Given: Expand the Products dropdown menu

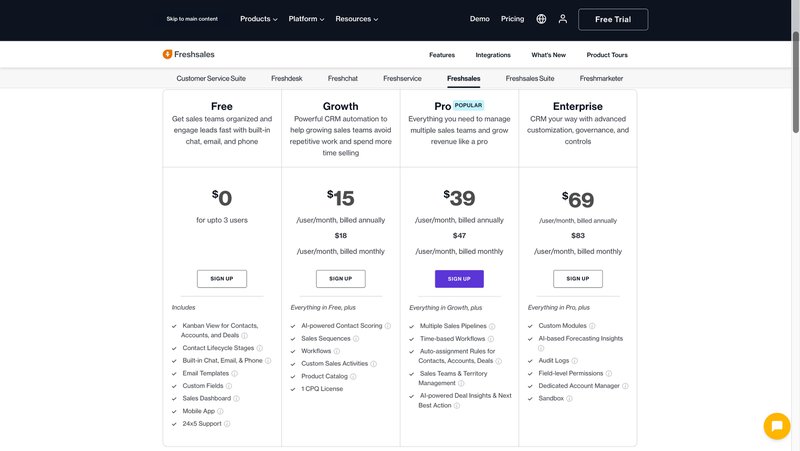Looking at the screenshot, I should [259, 19].
